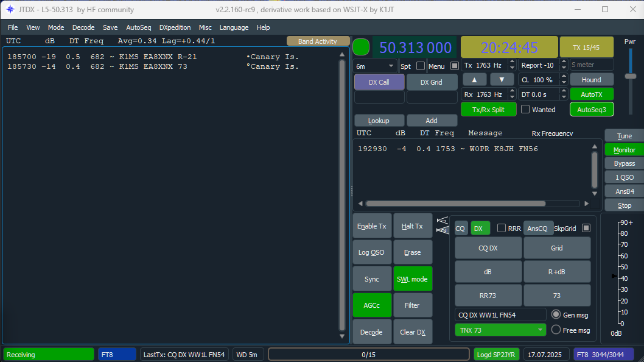644x362 pixels.
Task: Click the Band Activity vertical scrollbar
Action: (x=341, y=196)
